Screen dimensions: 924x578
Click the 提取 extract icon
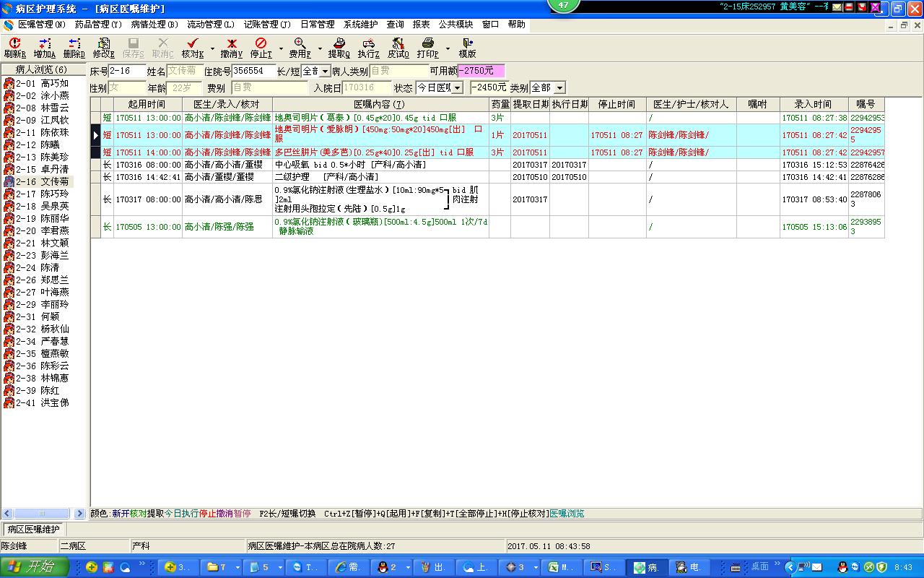coord(339,43)
